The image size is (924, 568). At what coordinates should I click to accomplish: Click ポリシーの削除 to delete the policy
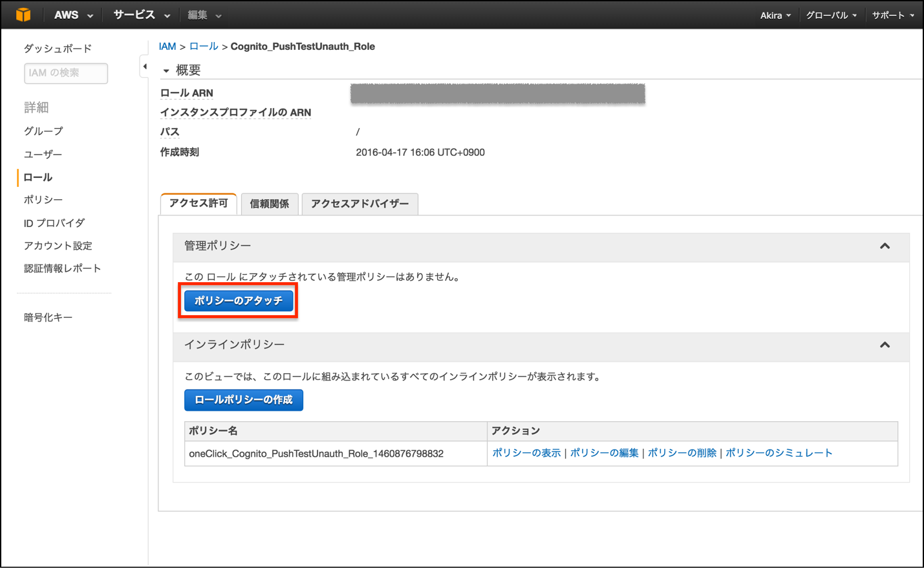[x=682, y=453]
